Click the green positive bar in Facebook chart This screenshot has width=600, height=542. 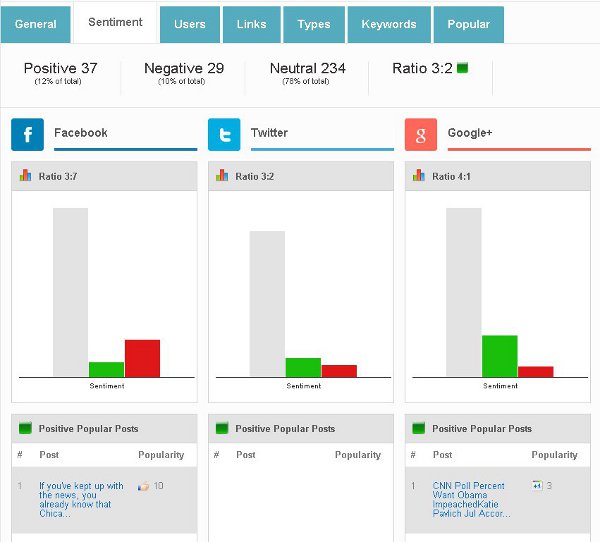(x=106, y=369)
